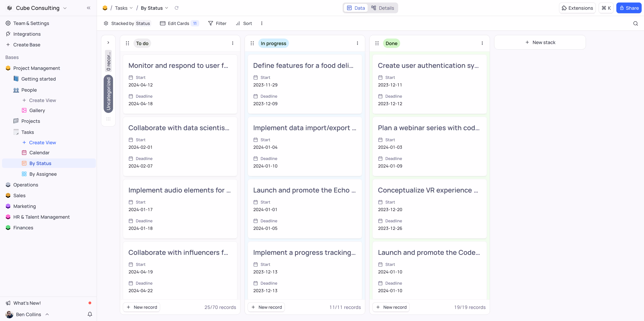
Task: Open notifications bell icon
Action: click(90, 314)
